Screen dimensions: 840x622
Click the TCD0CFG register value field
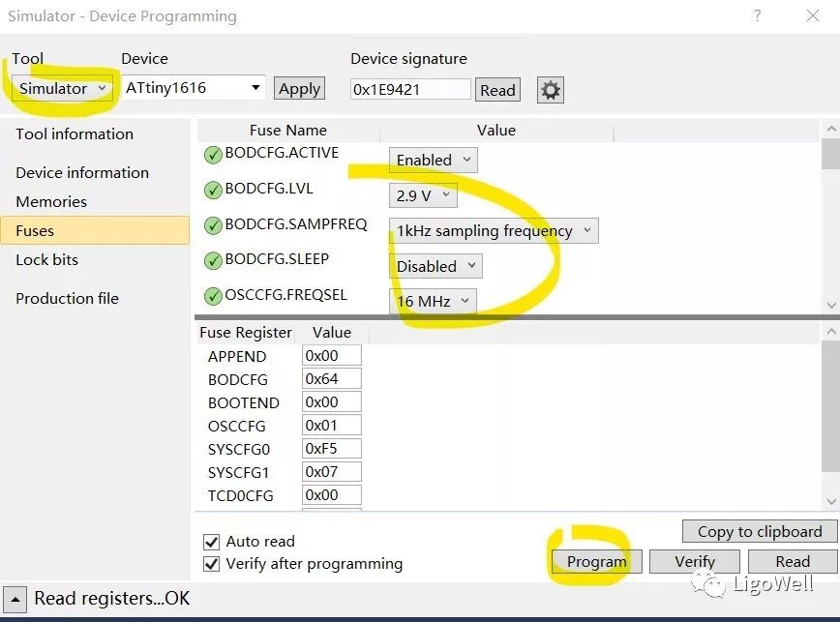(332, 495)
